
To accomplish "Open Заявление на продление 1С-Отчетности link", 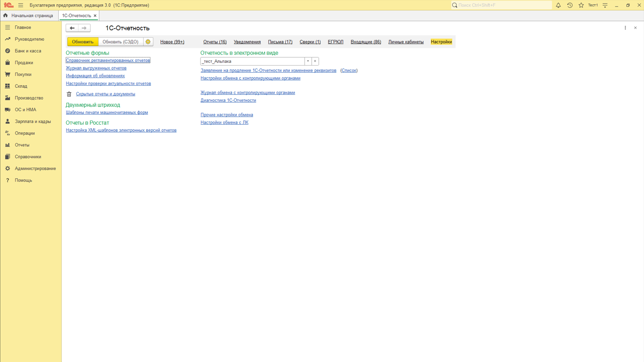I will point(268,70).
